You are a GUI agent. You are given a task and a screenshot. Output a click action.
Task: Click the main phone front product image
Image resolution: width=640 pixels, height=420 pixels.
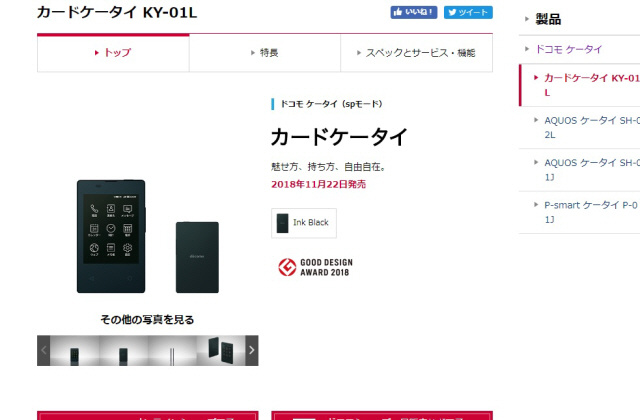click(111, 236)
